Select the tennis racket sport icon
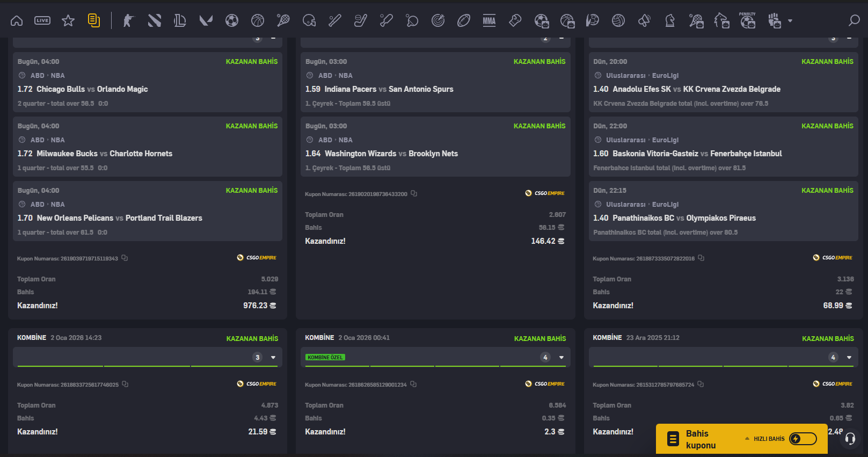Viewport: 868px width, 457px height. pyautogui.click(x=283, y=21)
